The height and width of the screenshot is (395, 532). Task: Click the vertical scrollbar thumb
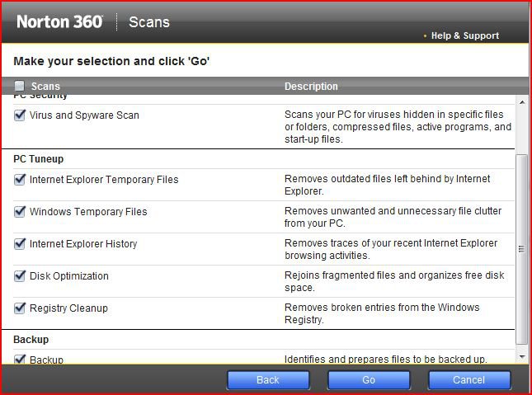522,249
